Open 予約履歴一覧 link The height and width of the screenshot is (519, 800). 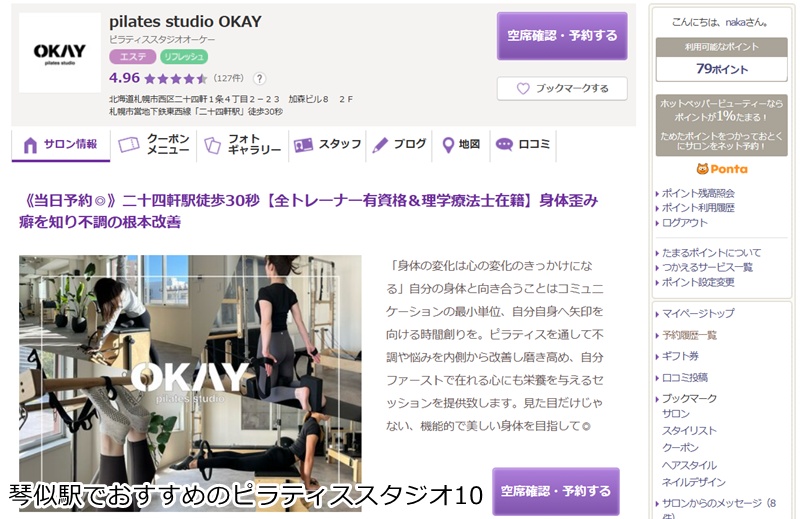[689, 335]
